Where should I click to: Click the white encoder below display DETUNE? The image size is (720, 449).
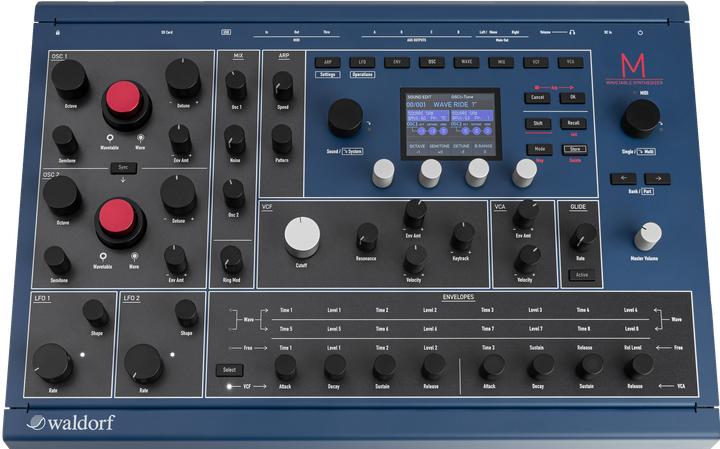(478, 173)
